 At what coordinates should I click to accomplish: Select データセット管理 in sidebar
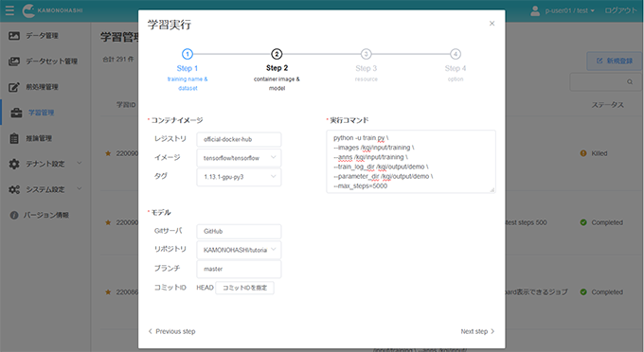(x=52, y=62)
